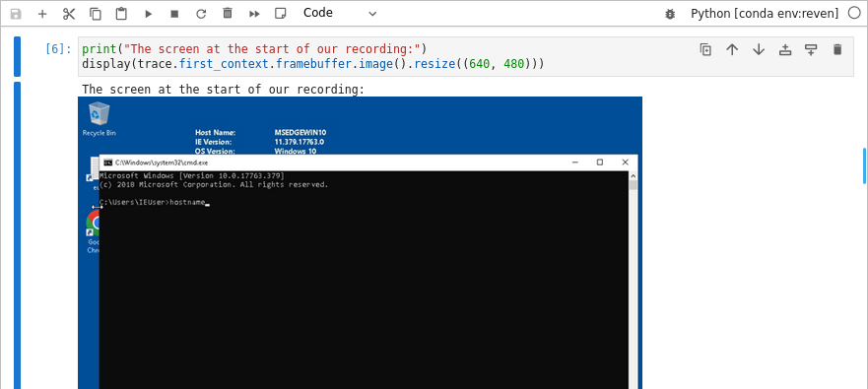The height and width of the screenshot is (389, 868).
Task: Close the cmd.exe window in the image
Action: [x=625, y=162]
